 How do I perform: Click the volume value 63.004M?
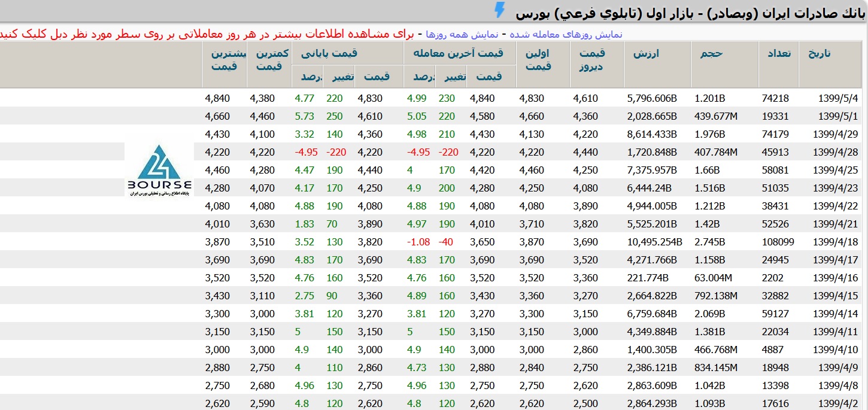click(714, 278)
